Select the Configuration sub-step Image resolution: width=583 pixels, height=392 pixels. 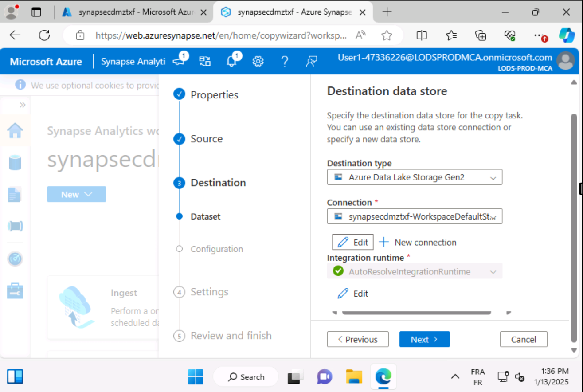[x=217, y=249]
